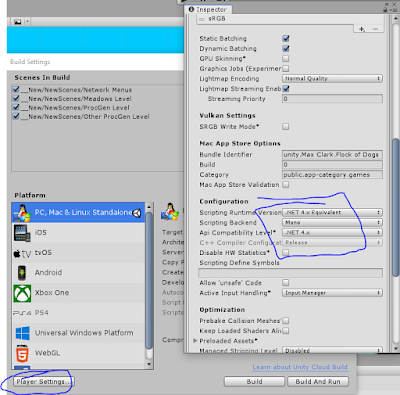Screen dimensions: 400x395
Task: Click the minus icon under the sRGB list
Action: coord(375,29)
